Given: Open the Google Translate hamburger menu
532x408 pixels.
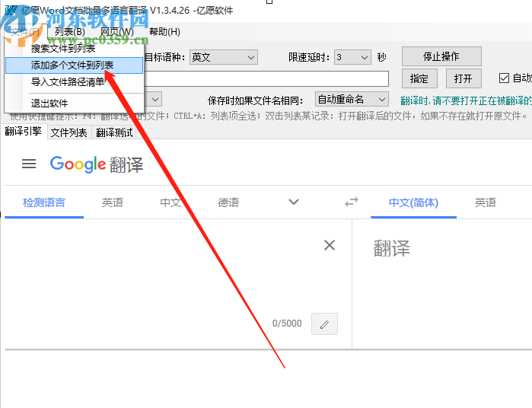Looking at the screenshot, I should point(29,164).
